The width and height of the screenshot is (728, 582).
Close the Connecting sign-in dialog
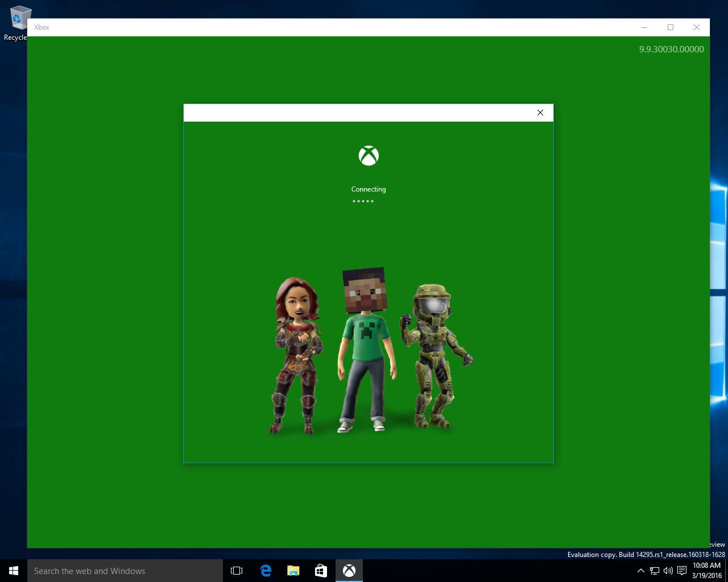click(540, 113)
